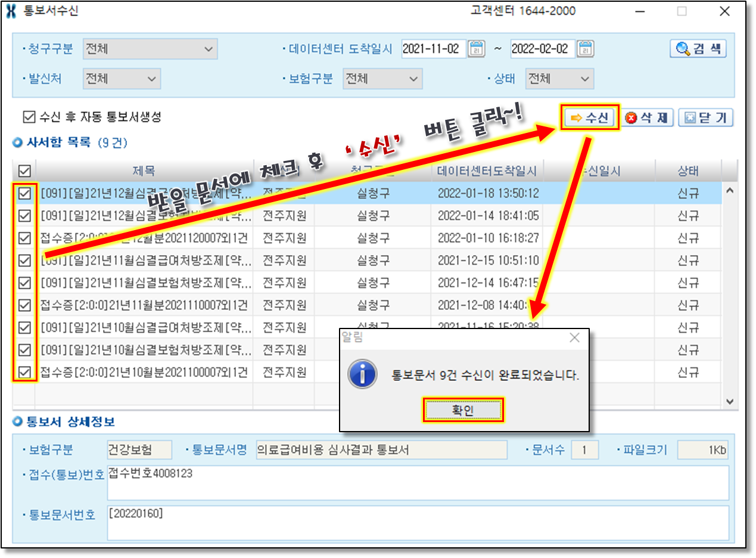The height and width of the screenshot is (558, 756).
Task: Click the 검색 (search) magnifier button
Action: pos(698,49)
